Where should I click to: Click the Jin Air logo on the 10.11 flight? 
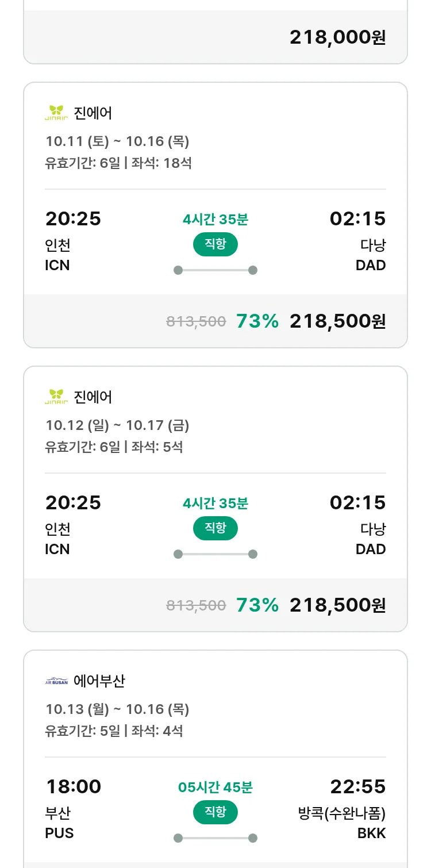pos(56,112)
